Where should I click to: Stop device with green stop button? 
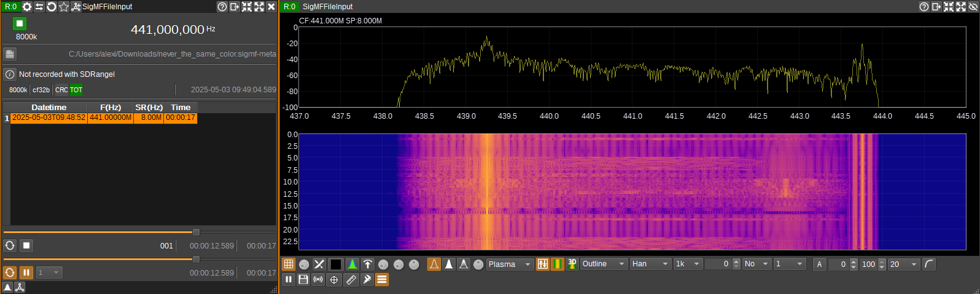pos(20,23)
